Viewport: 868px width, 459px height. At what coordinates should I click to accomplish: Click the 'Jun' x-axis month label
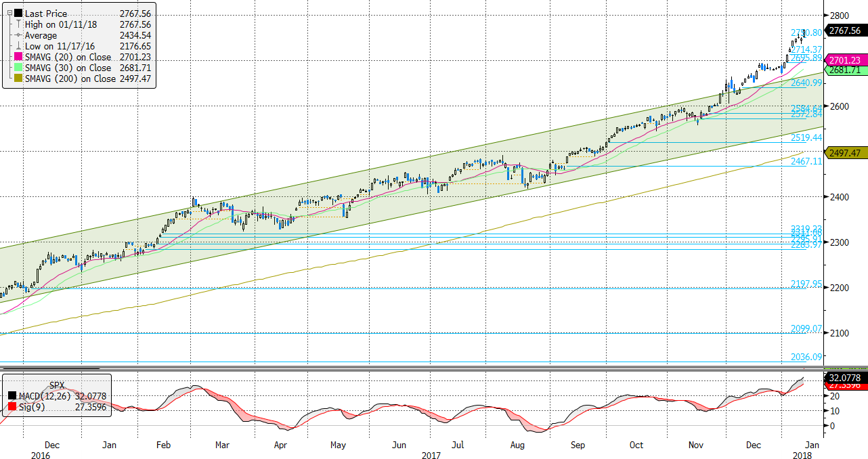[x=399, y=445]
